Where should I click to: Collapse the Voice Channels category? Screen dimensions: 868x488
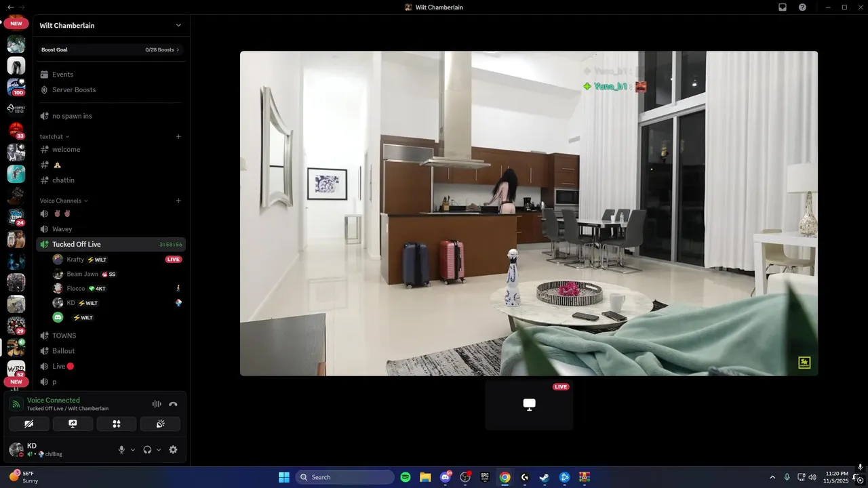[x=64, y=201]
